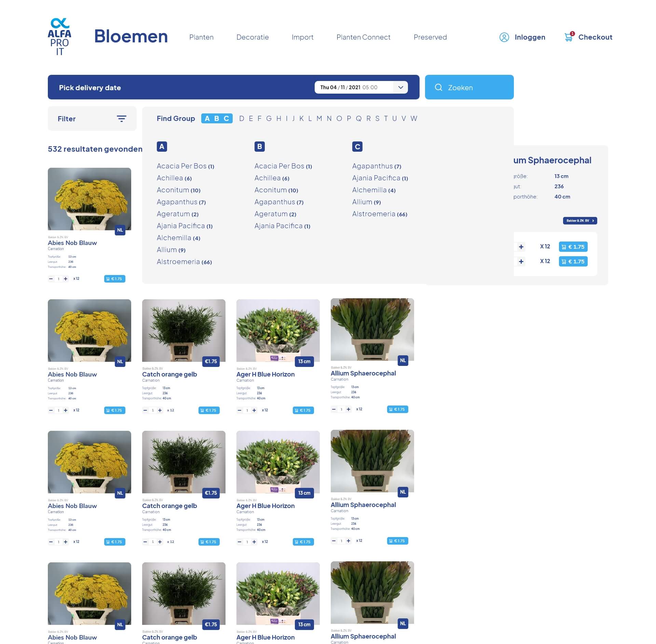Open Alstroemeria (66) under column A
The height and width of the screenshot is (644, 656).
184,262
